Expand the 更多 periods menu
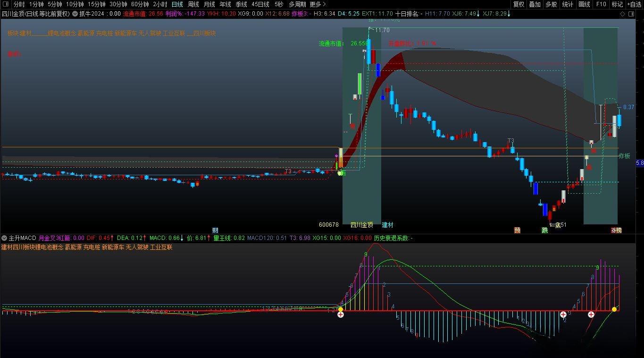 (x=318, y=4)
